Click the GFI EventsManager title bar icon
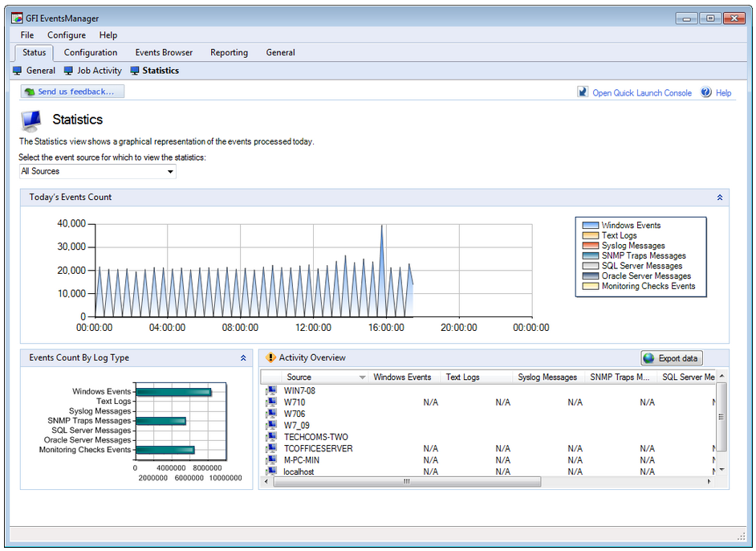The height and width of the screenshot is (551, 756). [18, 18]
